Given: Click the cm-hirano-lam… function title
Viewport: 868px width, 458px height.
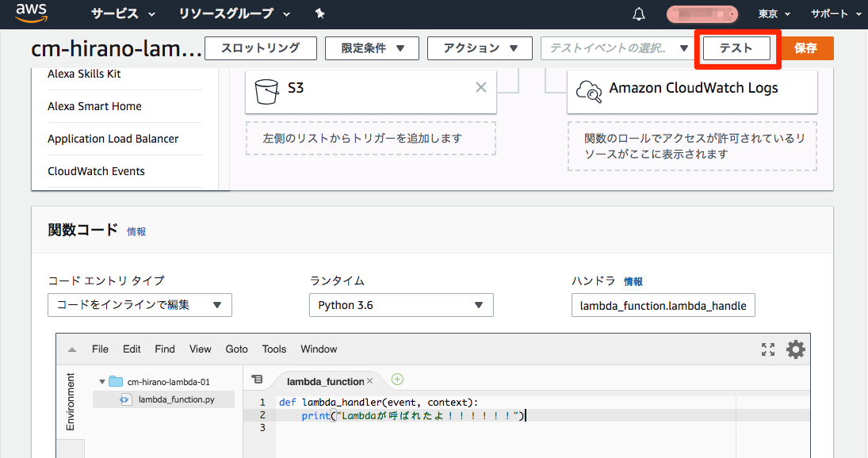Looking at the screenshot, I should (x=117, y=49).
